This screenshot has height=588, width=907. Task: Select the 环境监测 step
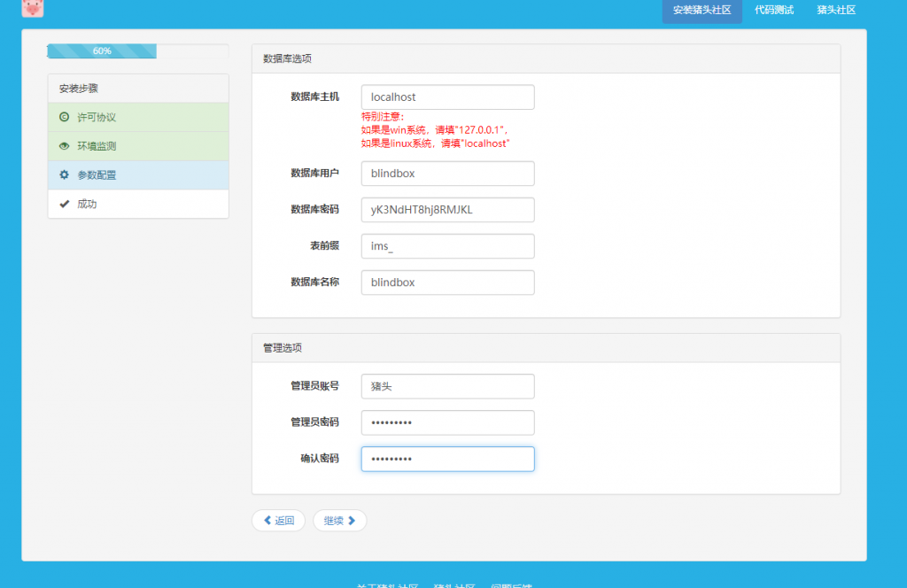tap(138, 146)
